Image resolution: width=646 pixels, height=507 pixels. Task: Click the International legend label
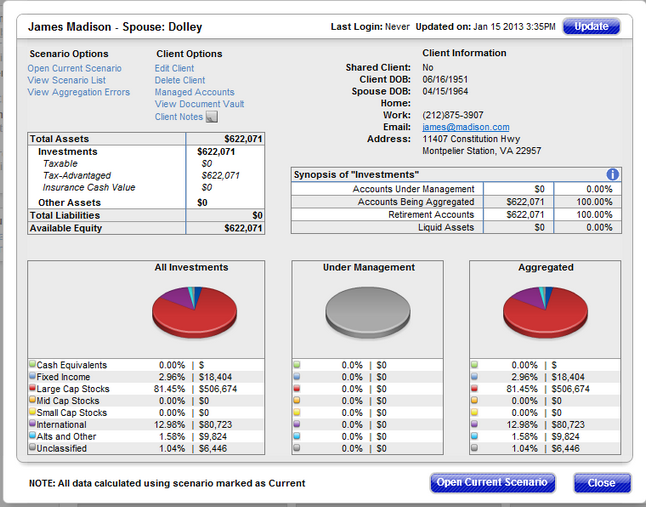(x=61, y=425)
